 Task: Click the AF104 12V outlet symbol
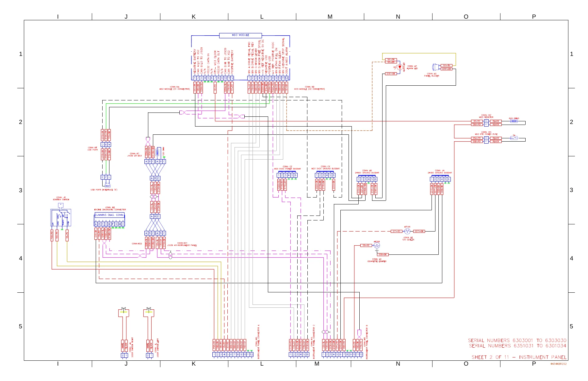coord(407,231)
